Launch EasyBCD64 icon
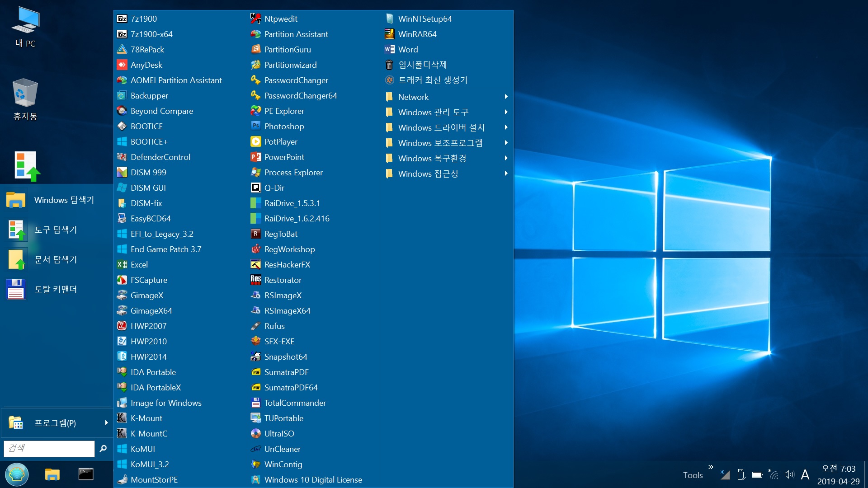Viewport: 868px width, 488px height. [122, 218]
